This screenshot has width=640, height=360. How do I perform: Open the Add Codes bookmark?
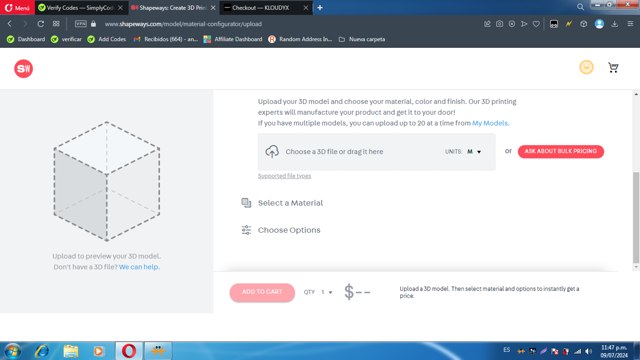click(107, 39)
